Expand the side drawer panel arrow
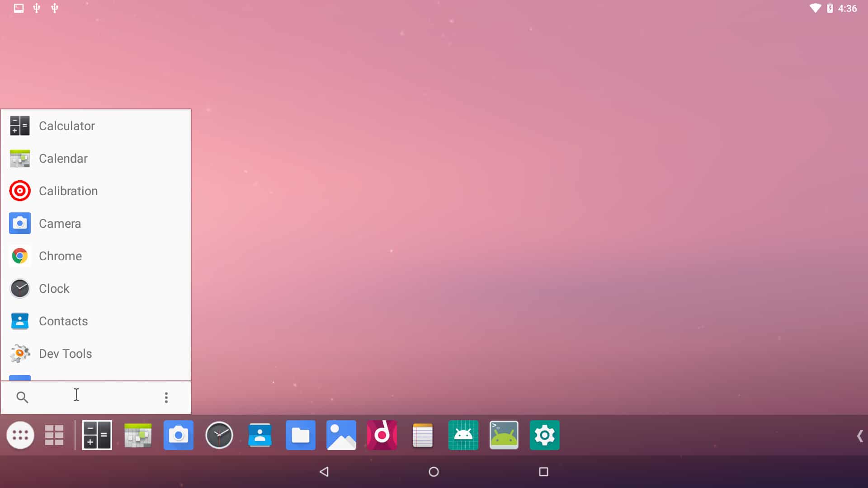The image size is (868, 488). (x=861, y=436)
